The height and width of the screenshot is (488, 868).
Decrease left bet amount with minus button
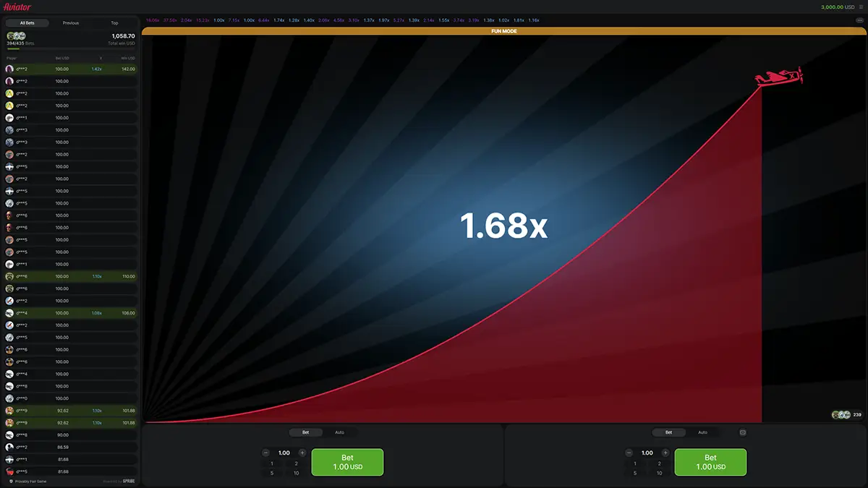click(266, 453)
